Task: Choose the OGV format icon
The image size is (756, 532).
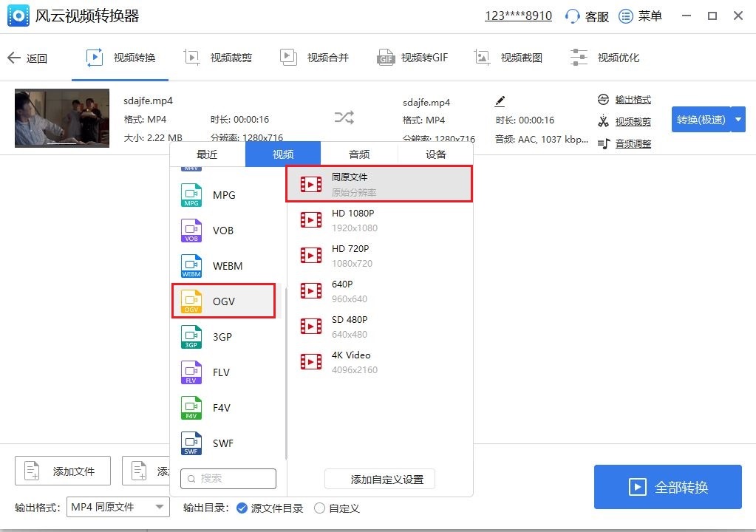Action: point(191,301)
